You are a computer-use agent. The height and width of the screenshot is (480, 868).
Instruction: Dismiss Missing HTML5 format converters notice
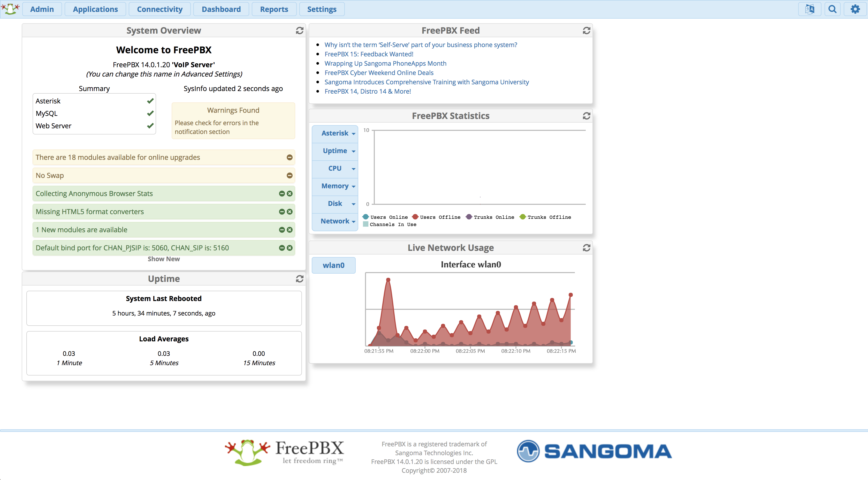click(x=290, y=212)
